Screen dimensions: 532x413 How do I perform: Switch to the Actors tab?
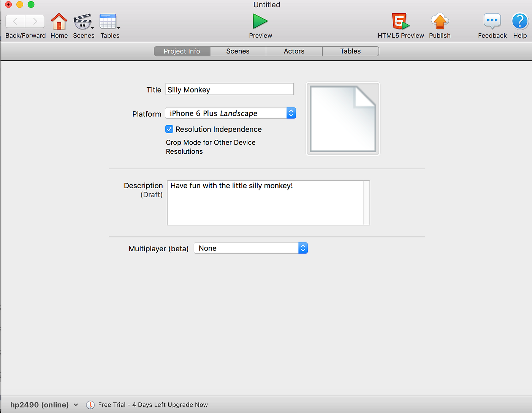pyautogui.click(x=294, y=51)
